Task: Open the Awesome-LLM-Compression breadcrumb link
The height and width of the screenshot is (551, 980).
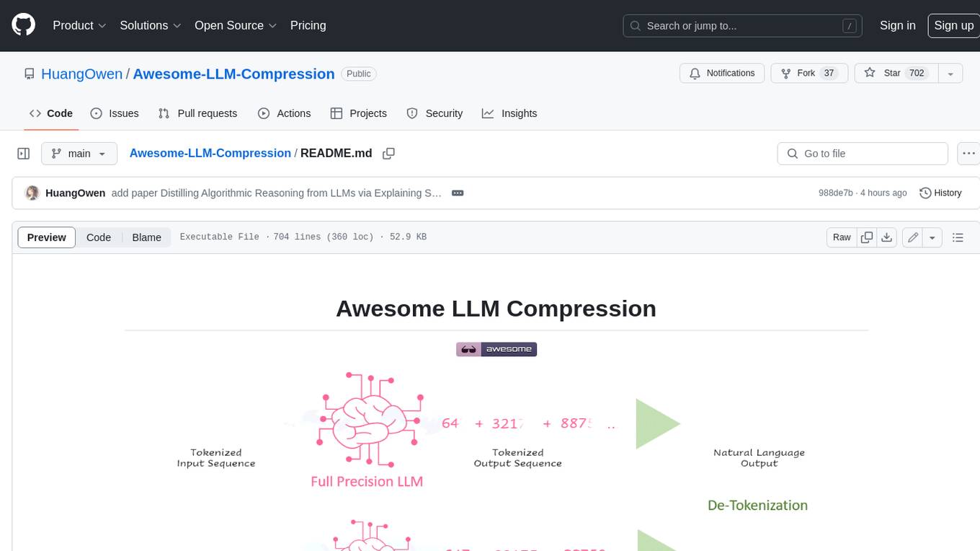Action: [x=210, y=153]
